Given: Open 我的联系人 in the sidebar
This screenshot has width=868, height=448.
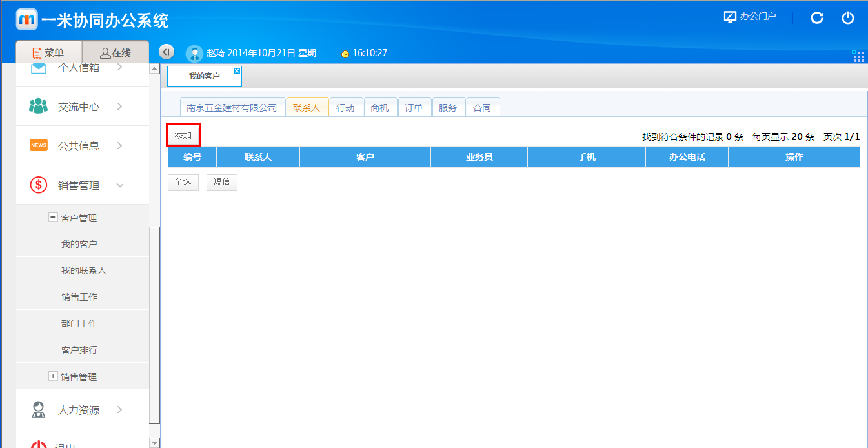Looking at the screenshot, I should (x=84, y=270).
